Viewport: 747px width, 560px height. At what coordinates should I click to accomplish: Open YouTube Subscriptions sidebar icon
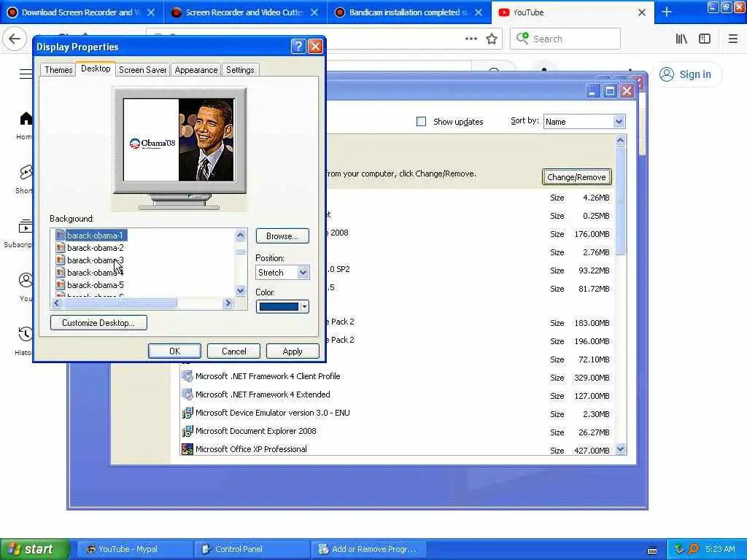pos(26,226)
